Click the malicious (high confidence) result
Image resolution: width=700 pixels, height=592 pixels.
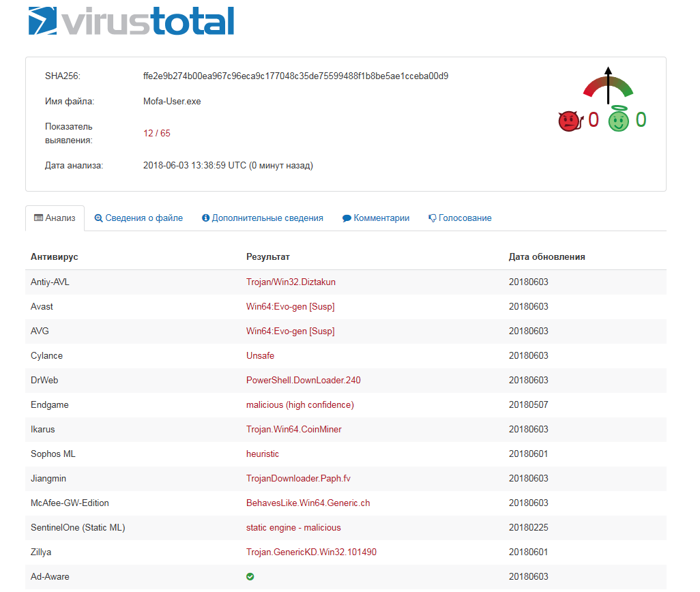click(x=300, y=404)
